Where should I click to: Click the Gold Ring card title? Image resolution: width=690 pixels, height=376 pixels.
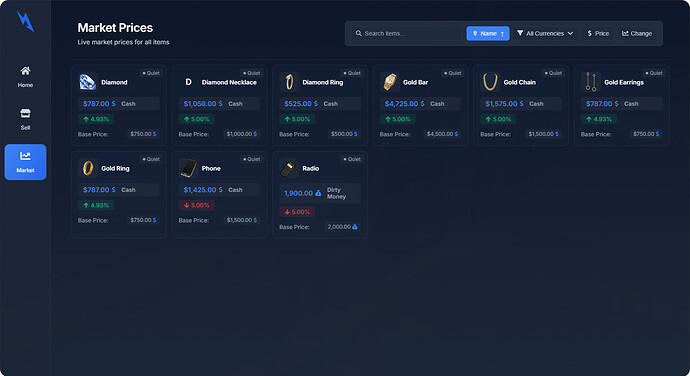click(115, 168)
